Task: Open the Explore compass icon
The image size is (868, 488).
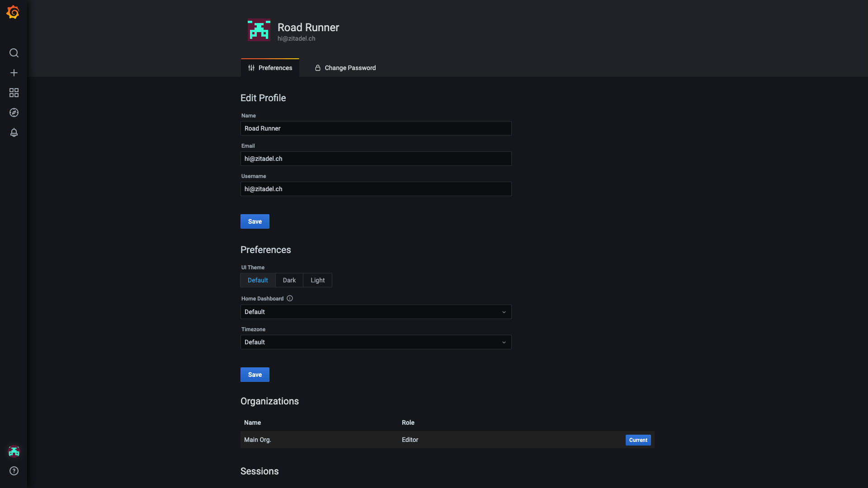Action: click(14, 113)
